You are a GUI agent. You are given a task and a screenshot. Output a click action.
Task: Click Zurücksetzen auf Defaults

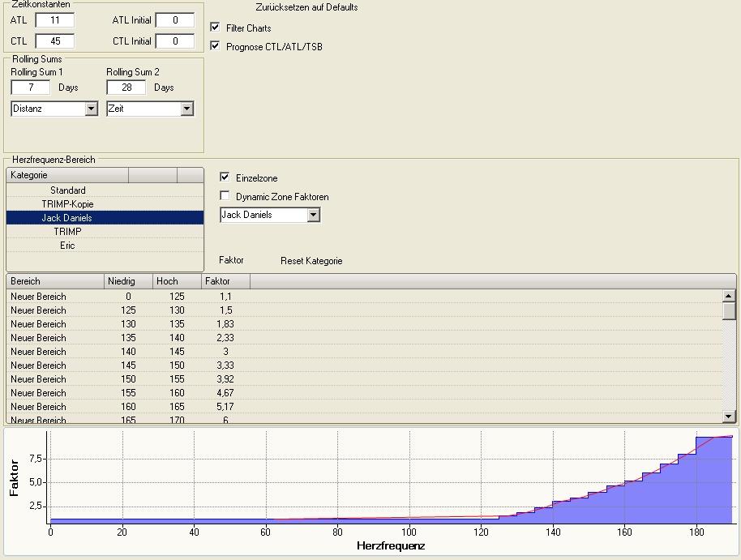point(306,7)
